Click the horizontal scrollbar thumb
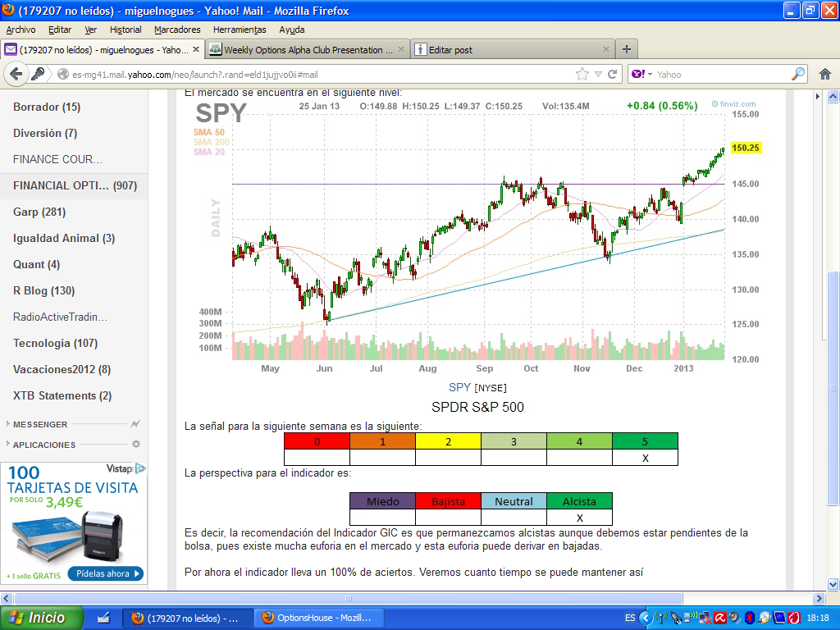 coord(348,598)
